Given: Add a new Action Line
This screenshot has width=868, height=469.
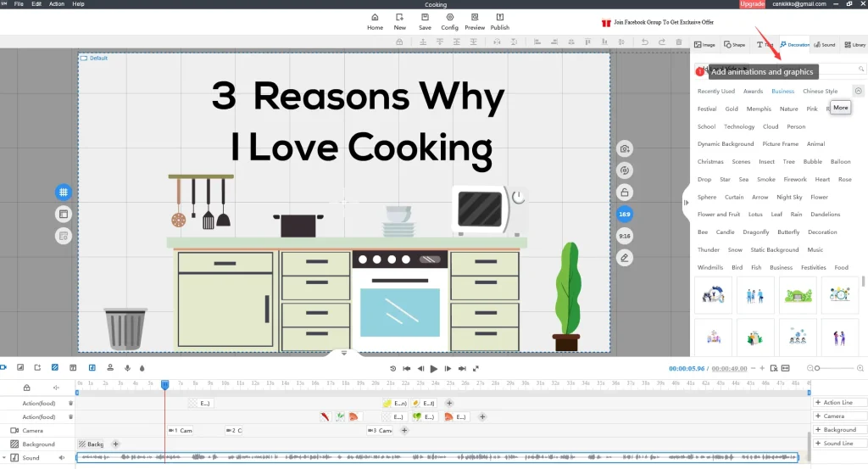Looking at the screenshot, I should (x=835, y=403).
